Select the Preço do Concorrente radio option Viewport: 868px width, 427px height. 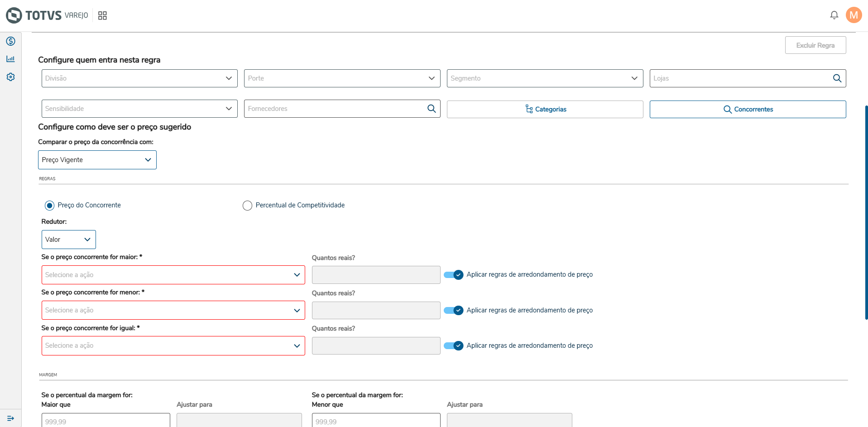50,206
